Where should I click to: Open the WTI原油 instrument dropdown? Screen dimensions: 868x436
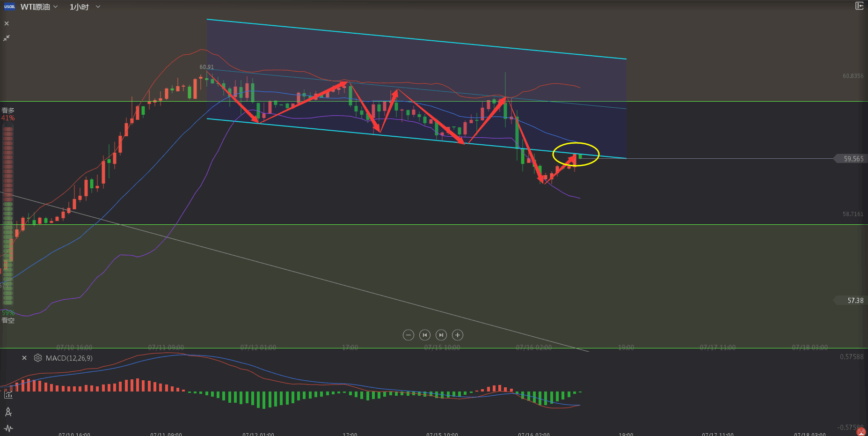(x=39, y=7)
